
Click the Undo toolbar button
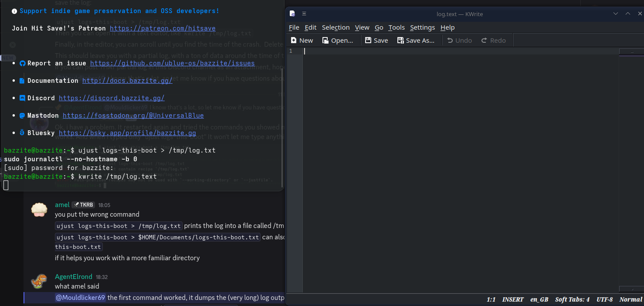coord(460,40)
